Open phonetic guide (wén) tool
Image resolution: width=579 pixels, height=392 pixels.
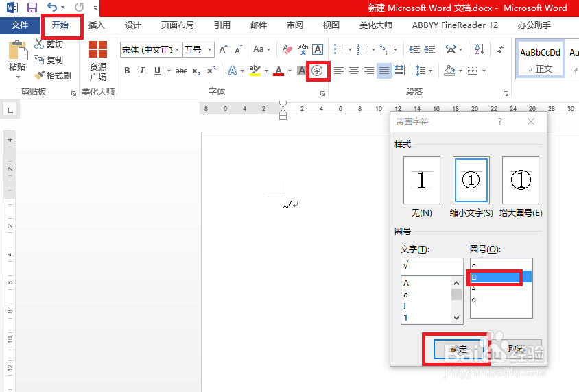coord(303,49)
